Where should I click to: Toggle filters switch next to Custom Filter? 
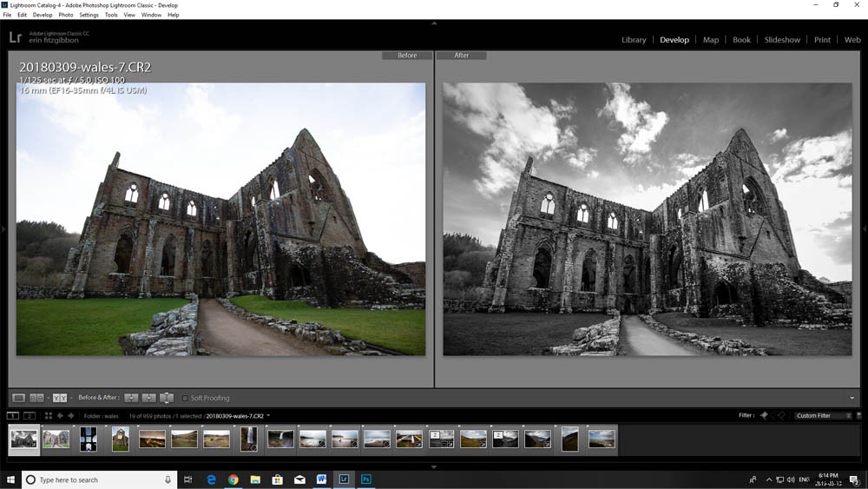(x=859, y=415)
